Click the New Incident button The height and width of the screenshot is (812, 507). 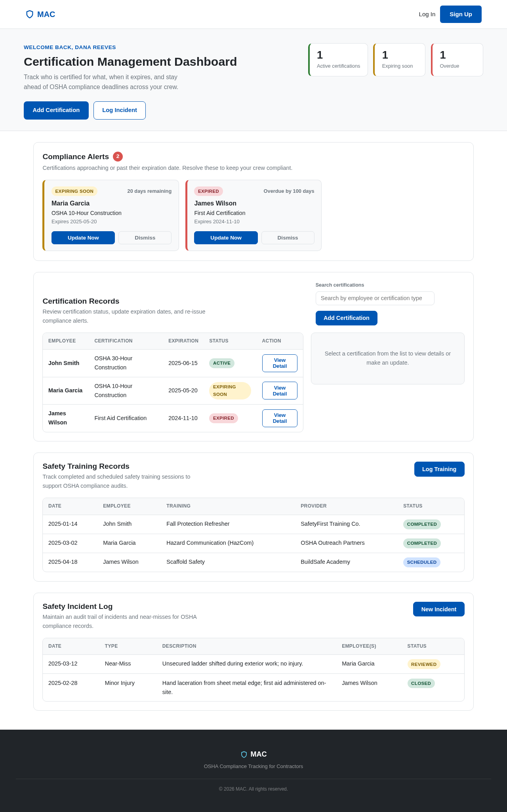pos(439,609)
